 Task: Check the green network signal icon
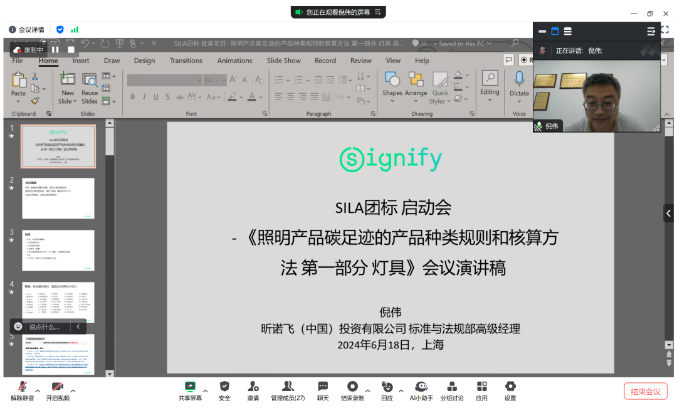75,30
